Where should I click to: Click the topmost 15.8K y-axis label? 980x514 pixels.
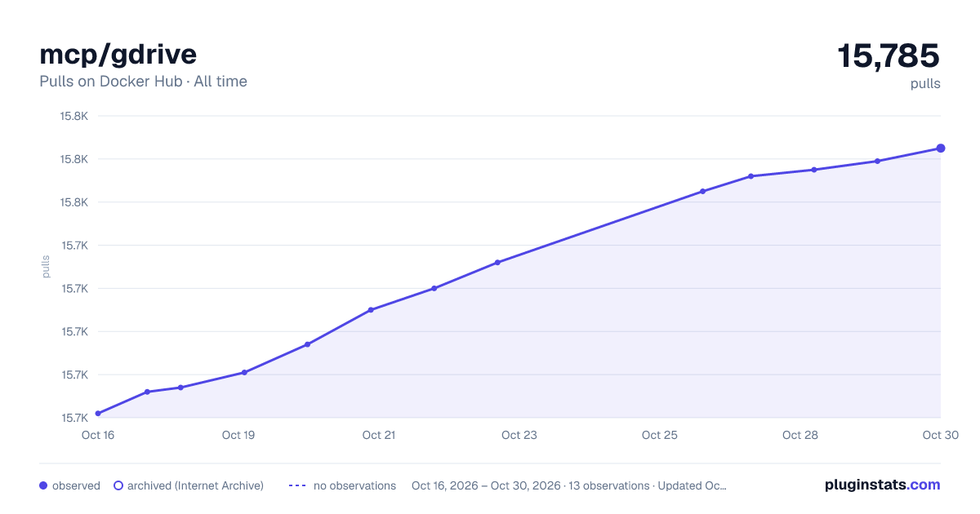[x=73, y=116]
